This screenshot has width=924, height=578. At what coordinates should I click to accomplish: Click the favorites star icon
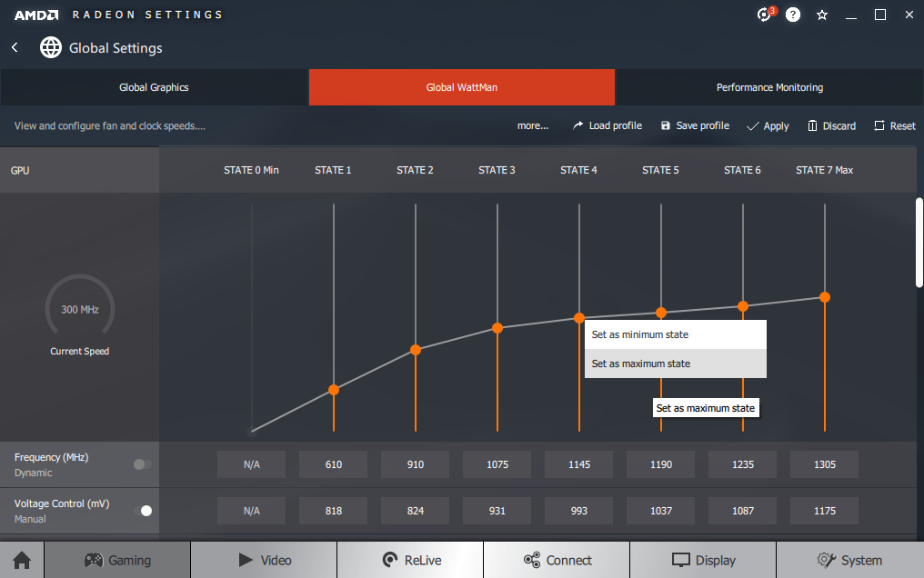822,15
